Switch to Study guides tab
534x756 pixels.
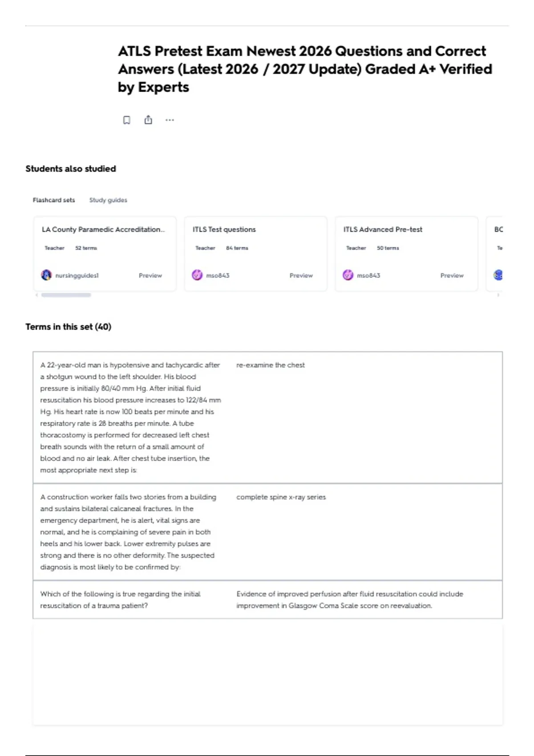click(x=108, y=200)
